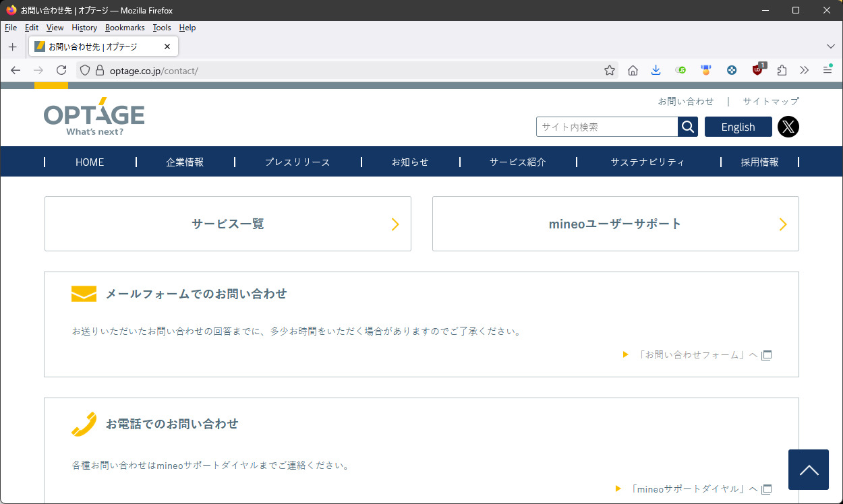Image resolution: width=843 pixels, height=504 pixels.
Task: Click the scroll-to-top arrow button
Action: [x=808, y=470]
